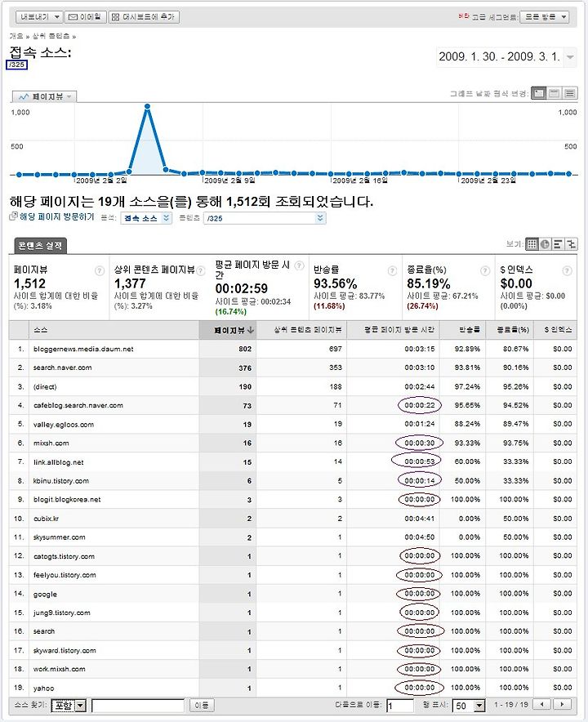Open help icon for 페이지뷰 metric

coord(100,271)
